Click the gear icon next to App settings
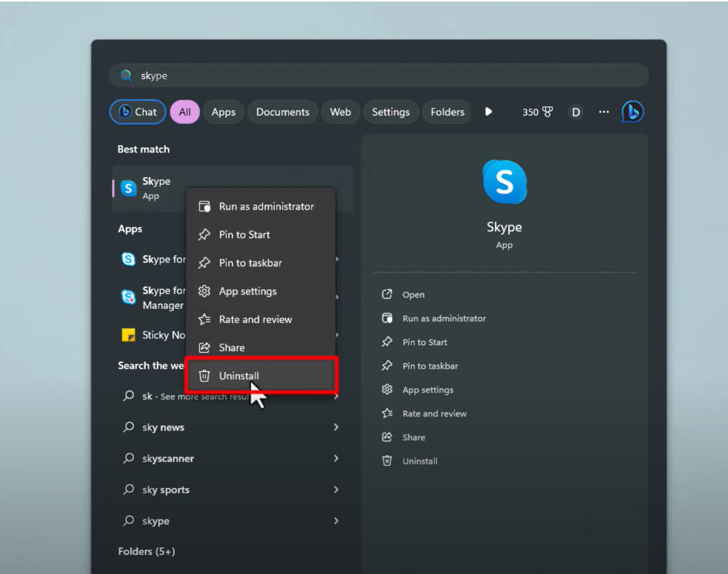The height and width of the screenshot is (574, 728). point(388,389)
